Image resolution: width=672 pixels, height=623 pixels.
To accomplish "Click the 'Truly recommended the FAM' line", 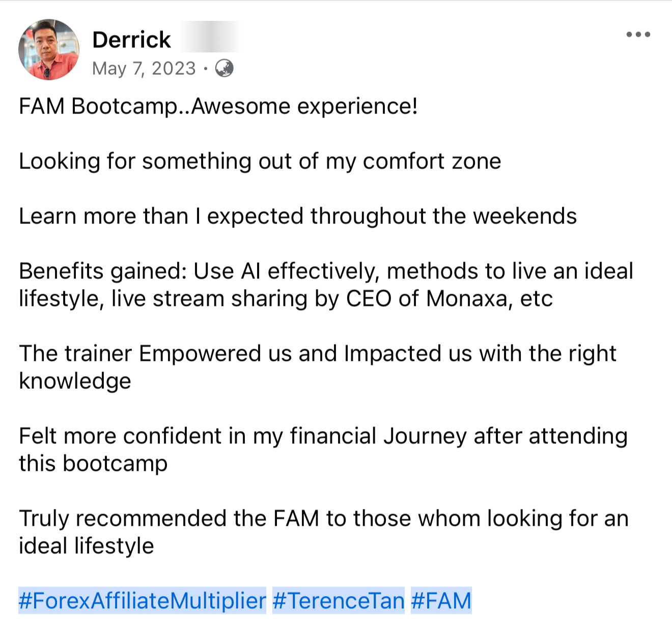I will pos(324,519).
